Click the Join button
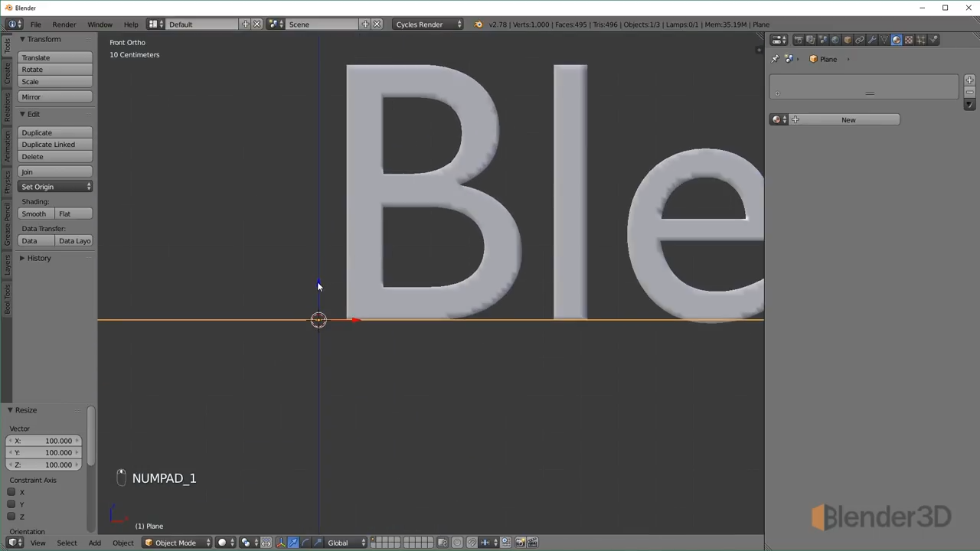This screenshot has width=980, height=551. tap(55, 172)
